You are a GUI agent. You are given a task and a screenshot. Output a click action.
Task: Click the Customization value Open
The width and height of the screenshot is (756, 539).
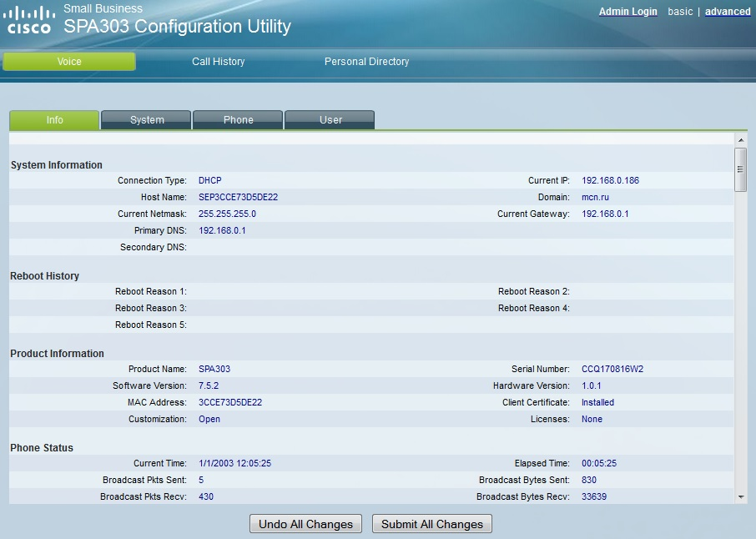[209, 419]
